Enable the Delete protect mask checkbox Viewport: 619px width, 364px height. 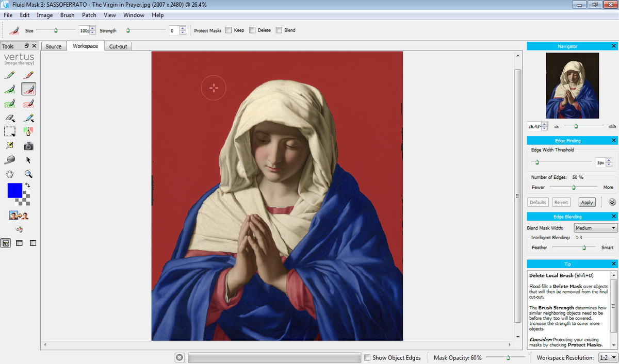click(252, 30)
